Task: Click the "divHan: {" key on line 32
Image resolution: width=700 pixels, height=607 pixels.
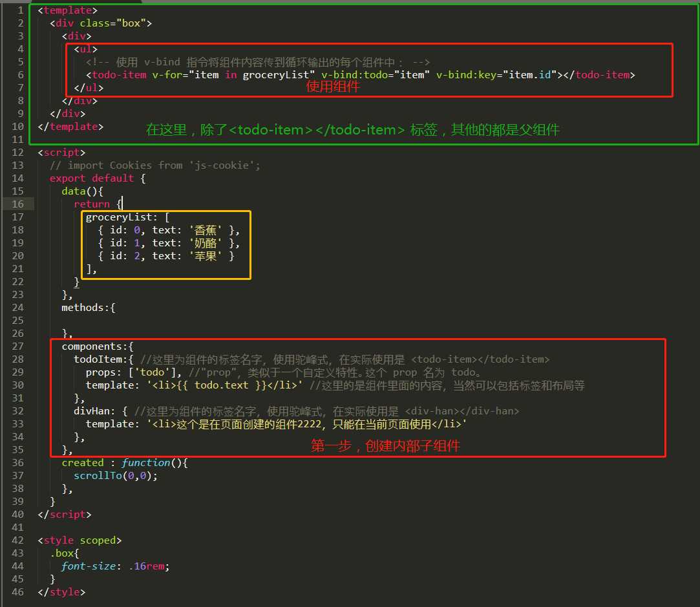Action: pyautogui.click(x=100, y=412)
